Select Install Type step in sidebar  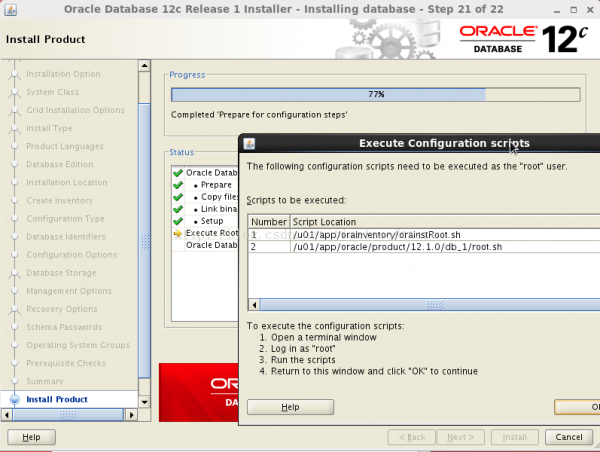tap(49, 128)
